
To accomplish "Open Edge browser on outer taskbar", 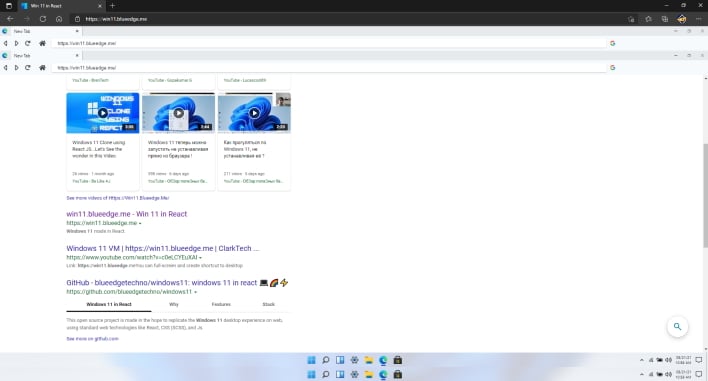I will (x=383, y=374).
